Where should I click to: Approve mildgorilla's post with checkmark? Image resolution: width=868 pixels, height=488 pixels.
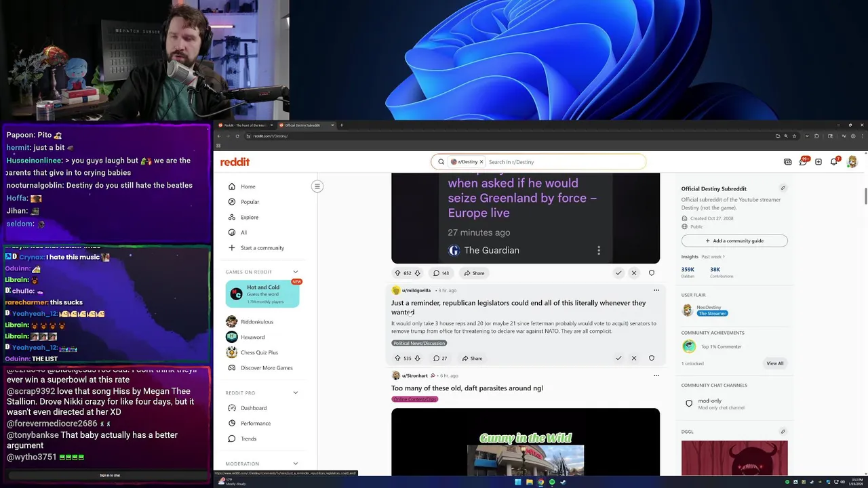pos(618,359)
